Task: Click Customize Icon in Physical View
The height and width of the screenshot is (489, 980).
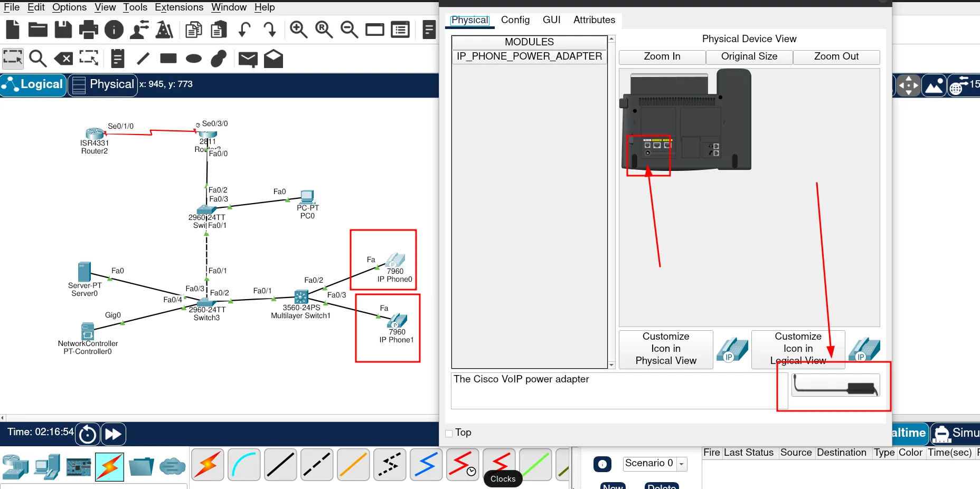Action: (665, 349)
